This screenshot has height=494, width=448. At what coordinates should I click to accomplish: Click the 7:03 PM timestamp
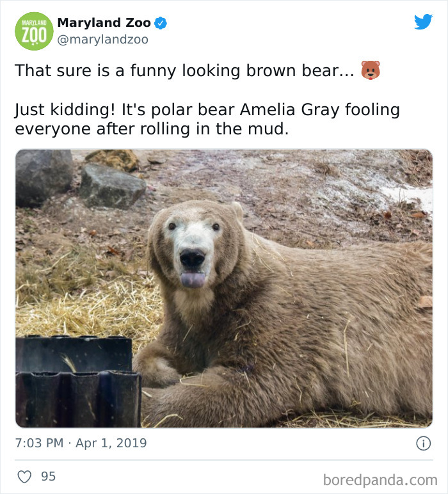coord(39,443)
